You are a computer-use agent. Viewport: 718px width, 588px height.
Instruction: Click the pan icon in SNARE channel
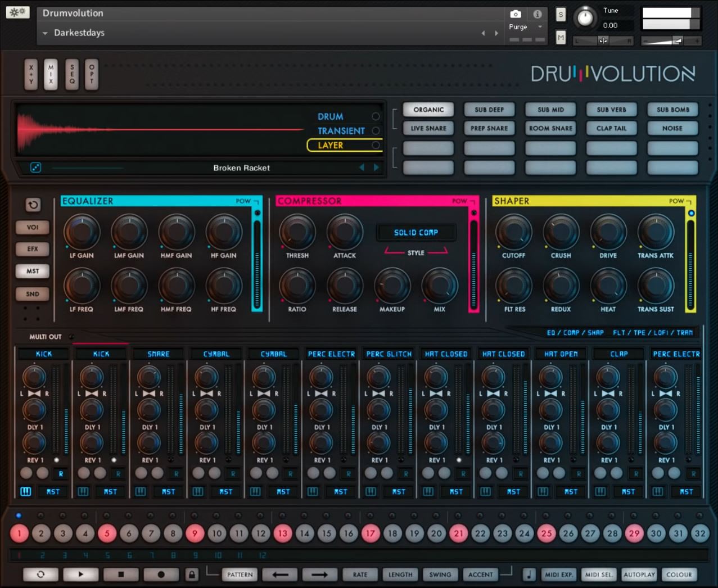[x=149, y=393]
